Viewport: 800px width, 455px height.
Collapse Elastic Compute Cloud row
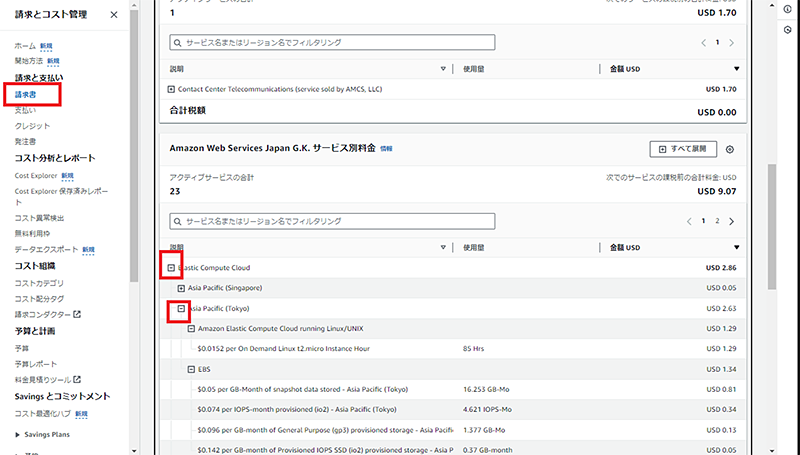click(171, 268)
